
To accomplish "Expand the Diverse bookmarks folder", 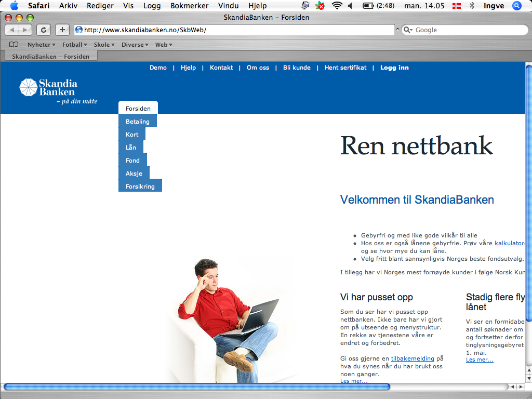I will tap(135, 45).
